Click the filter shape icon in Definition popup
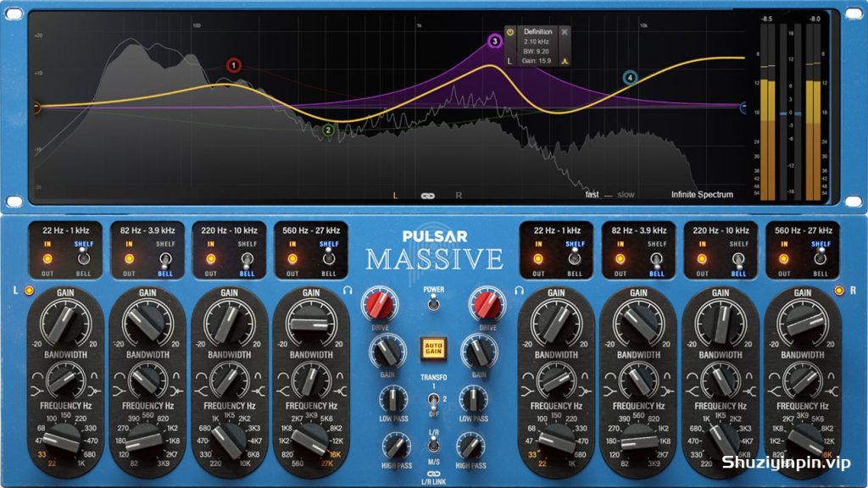The width and height of the screenshot is (868, 488). coord(565,61)
